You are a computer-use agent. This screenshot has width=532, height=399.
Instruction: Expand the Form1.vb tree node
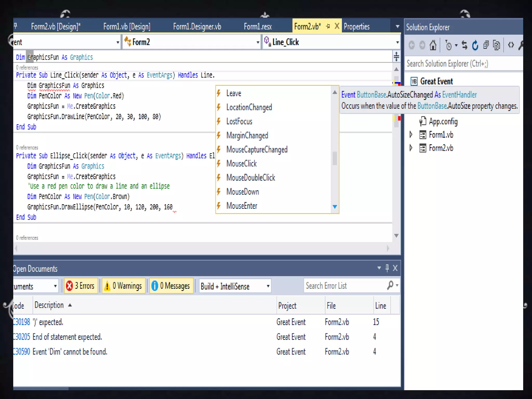pyautogui.click(x=411, y=135)
